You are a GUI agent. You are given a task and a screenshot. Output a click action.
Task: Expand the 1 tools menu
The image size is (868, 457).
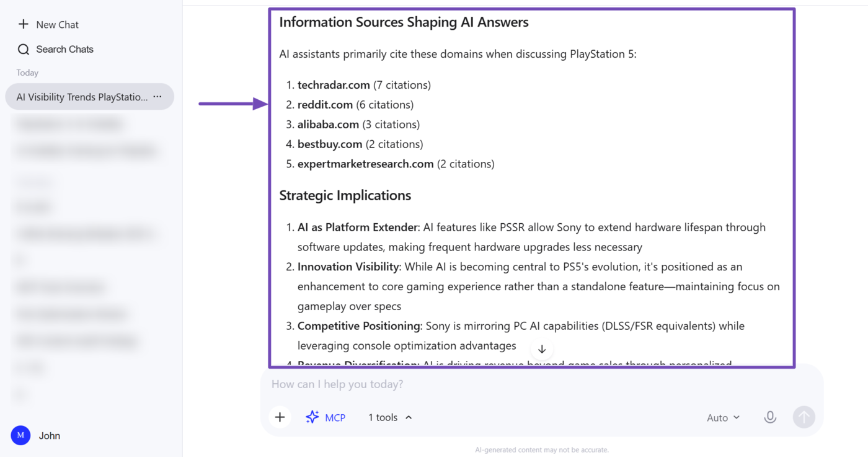pos(390,417)
